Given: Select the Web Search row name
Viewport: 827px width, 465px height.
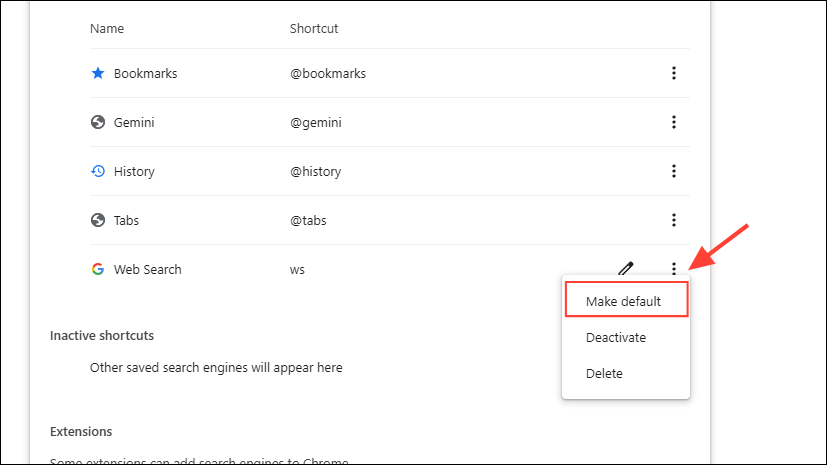Looking at the screenshot, I should click(x=148, y=269).
